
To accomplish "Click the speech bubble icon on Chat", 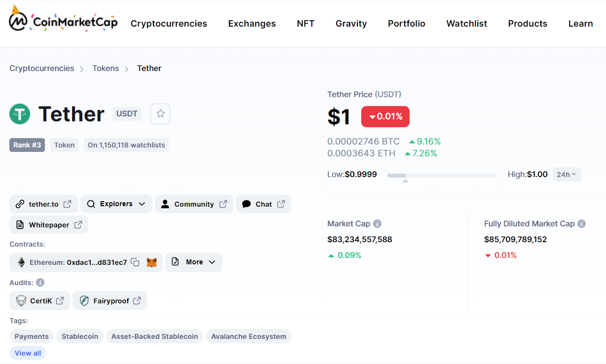I will 247,204.
